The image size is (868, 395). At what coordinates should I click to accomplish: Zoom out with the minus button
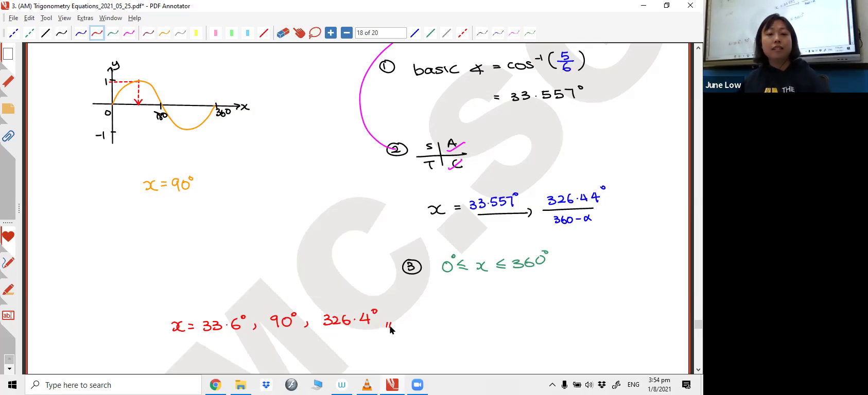tap(347, 33)
